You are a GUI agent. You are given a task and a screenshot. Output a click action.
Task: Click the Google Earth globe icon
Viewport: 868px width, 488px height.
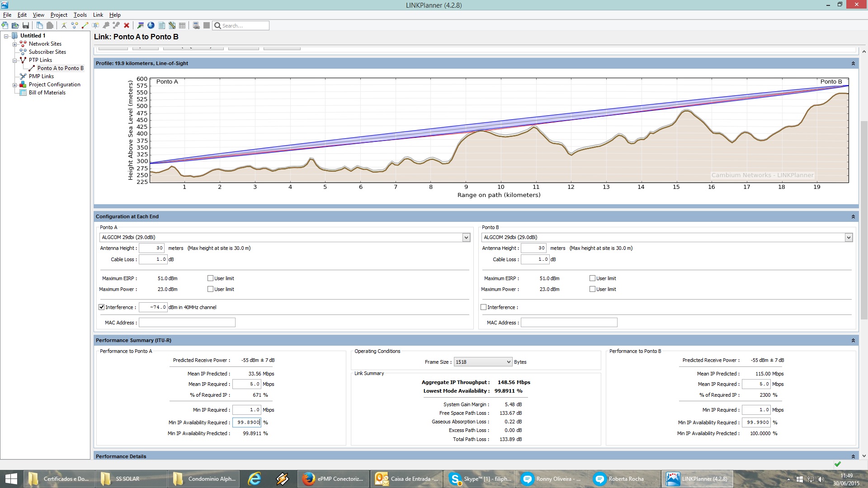pyautogui.click(x=151, y=25)
